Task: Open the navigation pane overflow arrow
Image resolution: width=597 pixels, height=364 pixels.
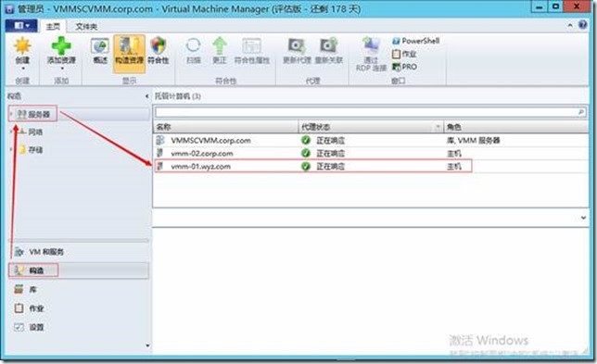Action: pos(147,345)
